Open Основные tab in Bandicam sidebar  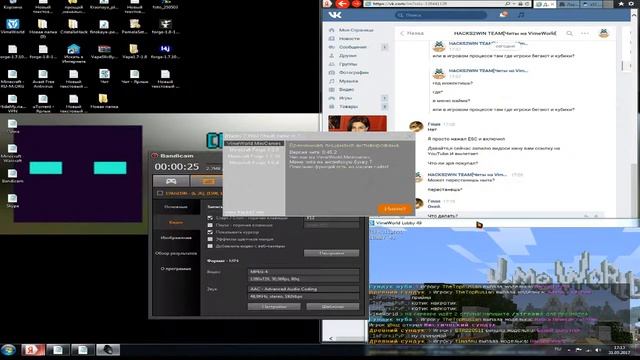click(176, 207)
